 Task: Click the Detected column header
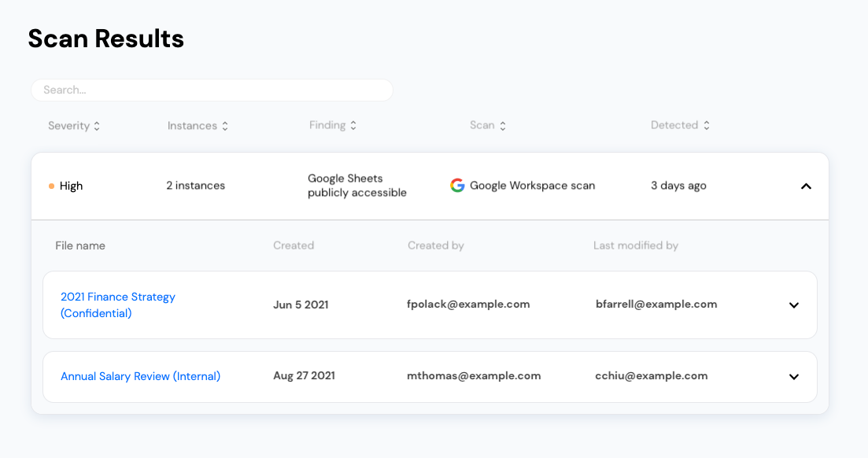[x=674, y=125]
